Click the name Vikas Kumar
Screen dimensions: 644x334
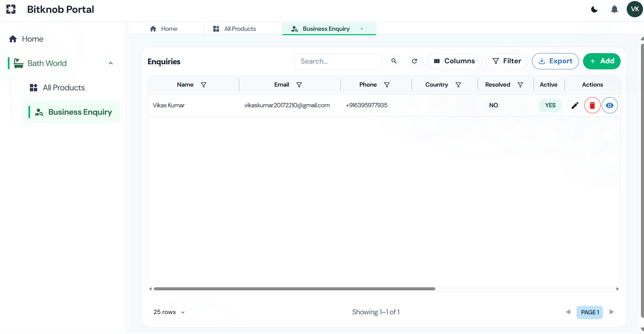[x=169, y=105]
